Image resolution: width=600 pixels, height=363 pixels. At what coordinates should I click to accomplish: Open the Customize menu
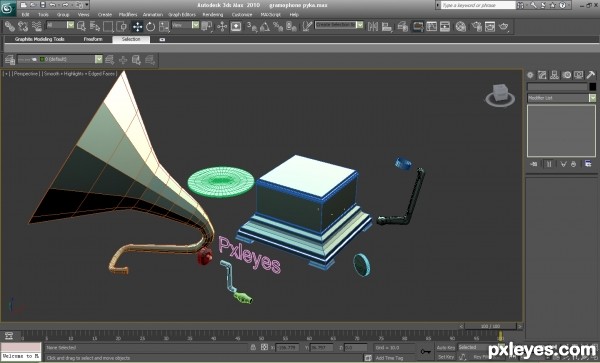point(242,15)
